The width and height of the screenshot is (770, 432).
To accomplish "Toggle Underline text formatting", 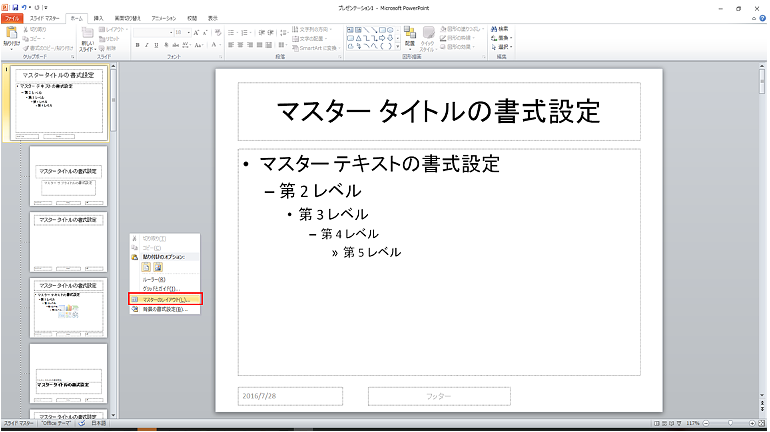I will (155, 45).
